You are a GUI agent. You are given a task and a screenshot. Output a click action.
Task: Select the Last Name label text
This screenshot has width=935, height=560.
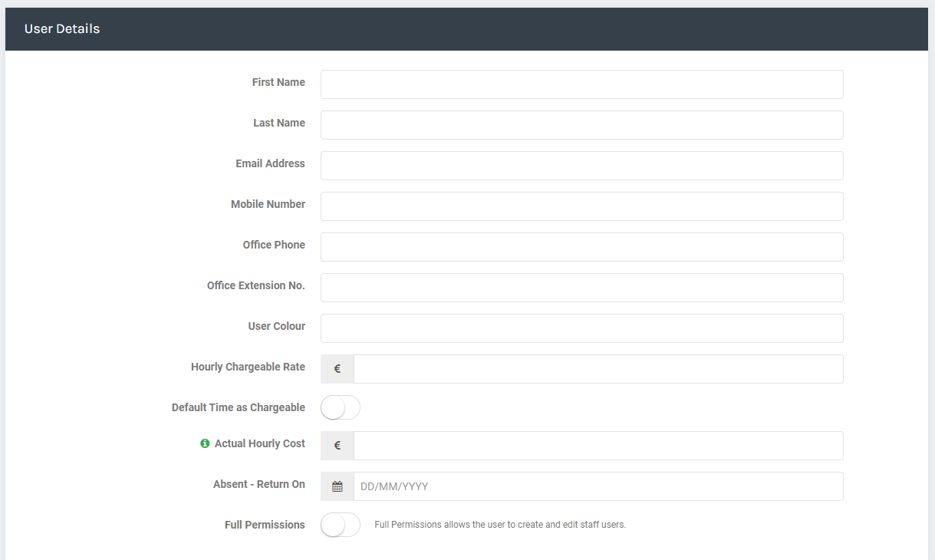click(x=279, y=123)
